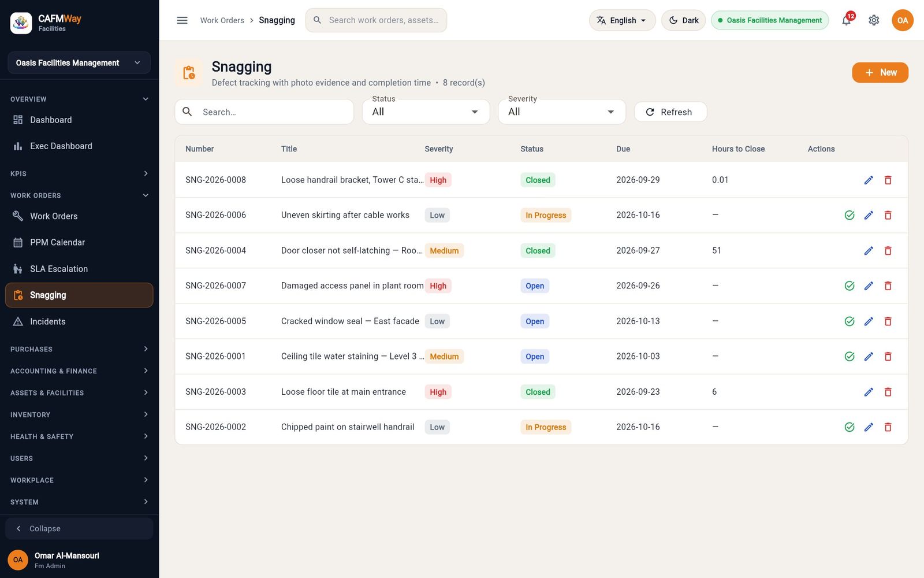Open the Status filter dropdown
Screen dimensions: 924x578
(x=426, y=112)
